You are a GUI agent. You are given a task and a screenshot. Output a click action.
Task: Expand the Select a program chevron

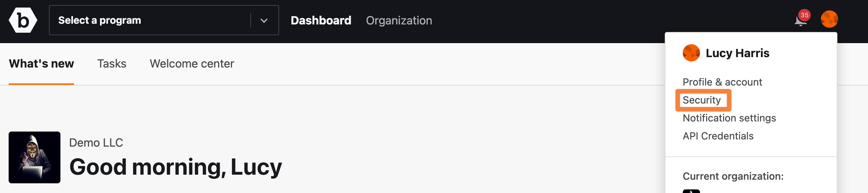(x=264, y=20)
